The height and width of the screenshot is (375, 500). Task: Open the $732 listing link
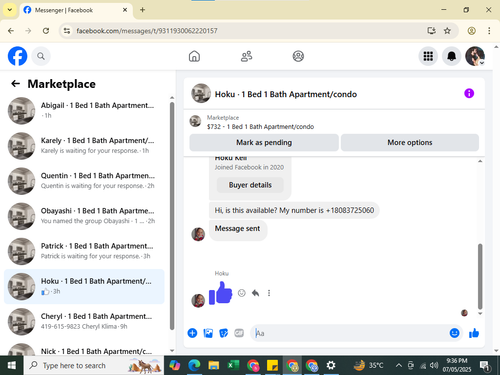click(260, 127)
